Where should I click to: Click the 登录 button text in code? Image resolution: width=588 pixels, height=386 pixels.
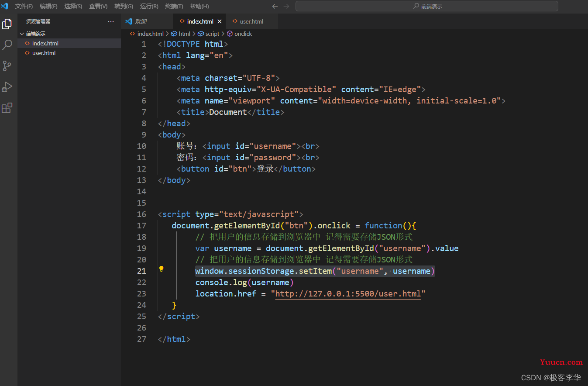pyautogui.click(x=265, y=169)
